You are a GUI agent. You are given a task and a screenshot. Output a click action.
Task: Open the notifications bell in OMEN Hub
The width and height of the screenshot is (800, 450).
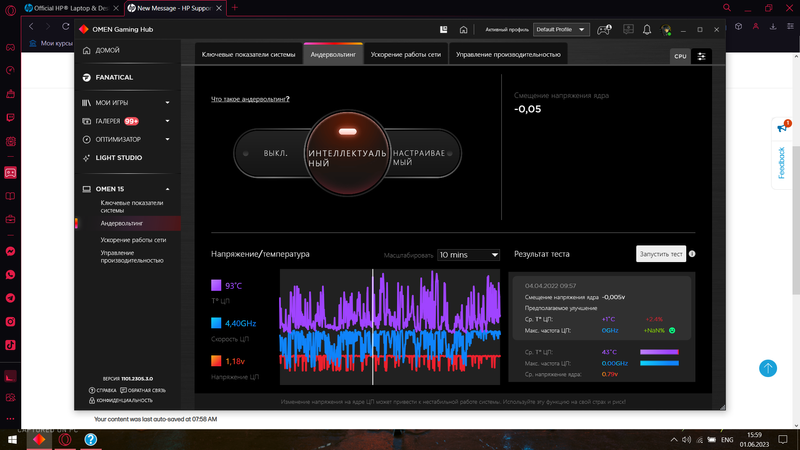[647, 30]
